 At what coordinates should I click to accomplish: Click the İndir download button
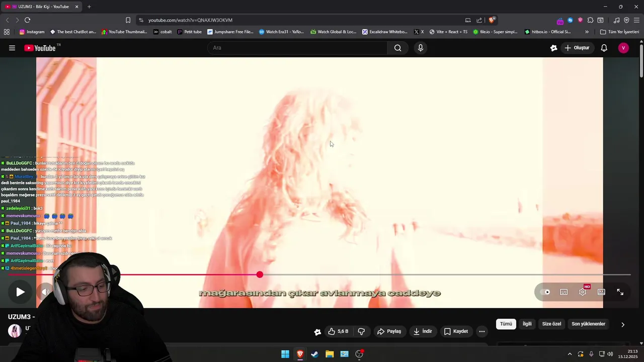423,331
